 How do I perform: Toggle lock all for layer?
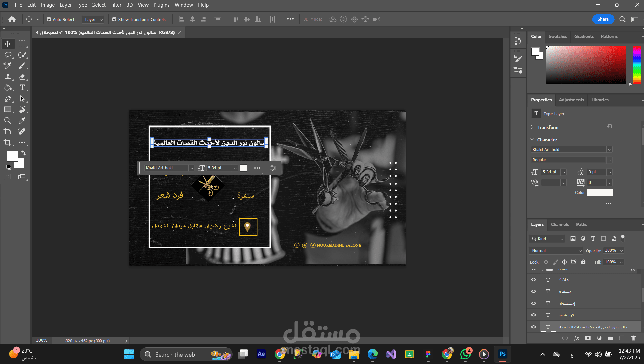(x=583, y=262)
